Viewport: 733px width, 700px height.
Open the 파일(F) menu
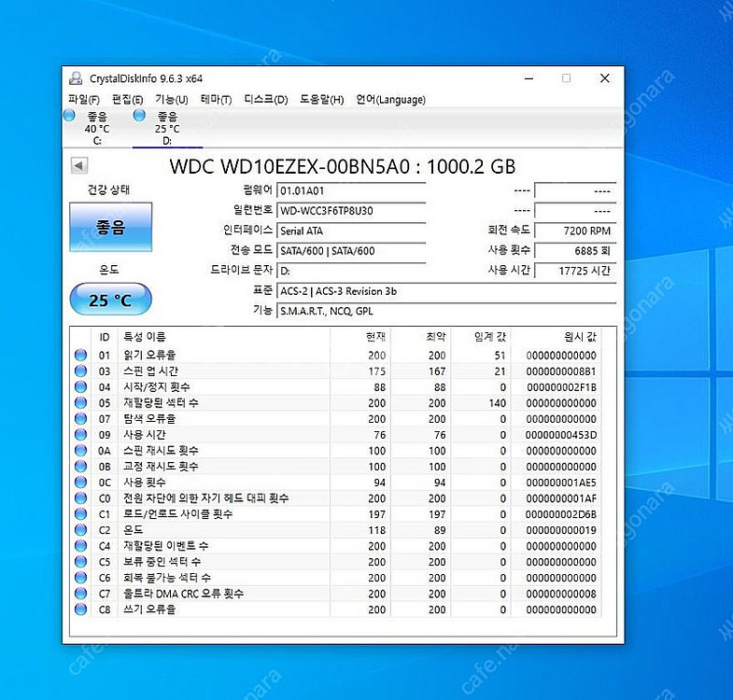pyautogui.click(x=84, y=99)
